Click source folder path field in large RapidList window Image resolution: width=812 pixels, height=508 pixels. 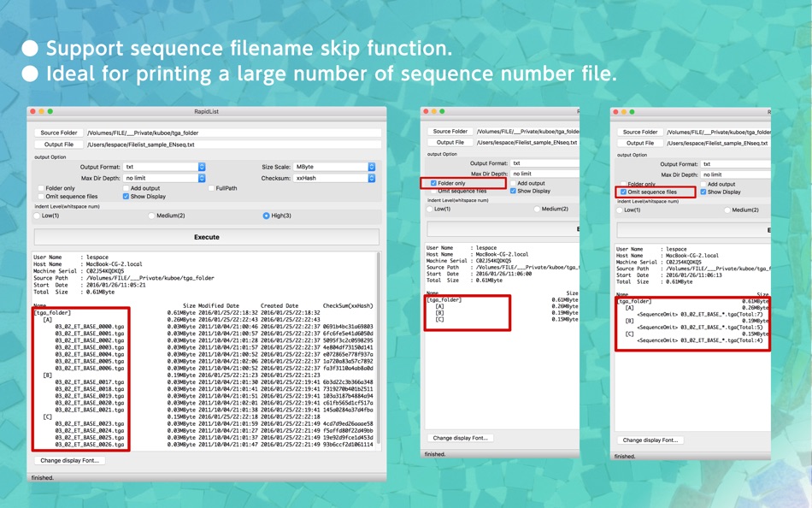233,133
